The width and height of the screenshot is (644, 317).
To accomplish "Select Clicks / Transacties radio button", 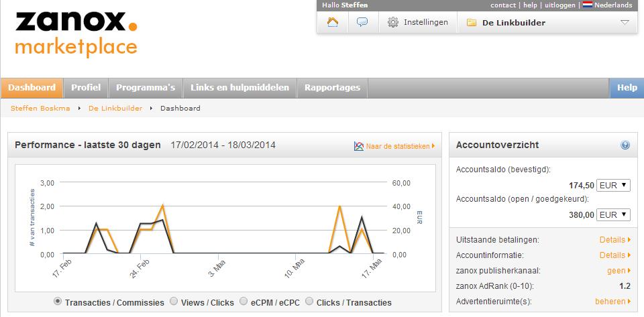I will coord(309,302).
